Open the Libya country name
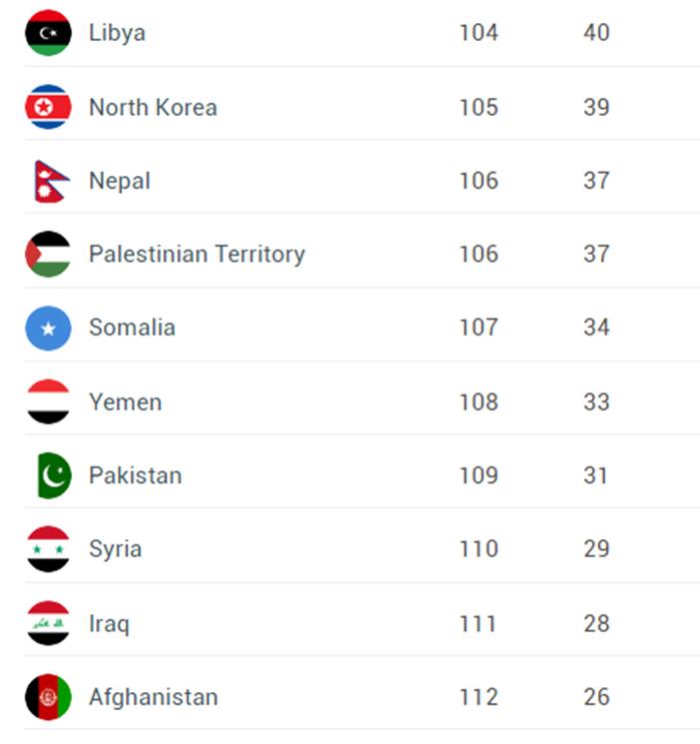This screenshot has height=744, width=700. click(x=117, y=33)
